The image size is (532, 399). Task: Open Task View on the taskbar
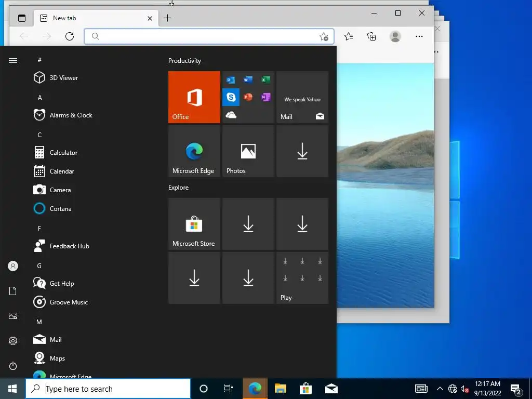tap(229, 389)
